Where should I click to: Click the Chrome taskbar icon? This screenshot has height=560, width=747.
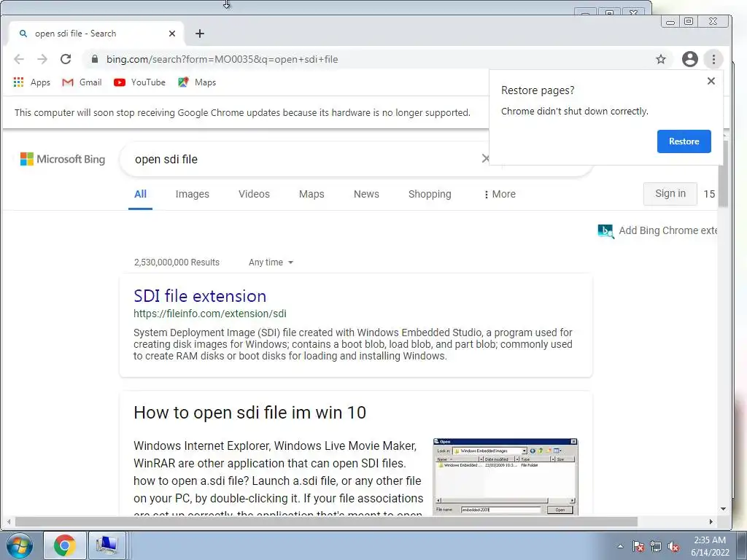(65, 545)
